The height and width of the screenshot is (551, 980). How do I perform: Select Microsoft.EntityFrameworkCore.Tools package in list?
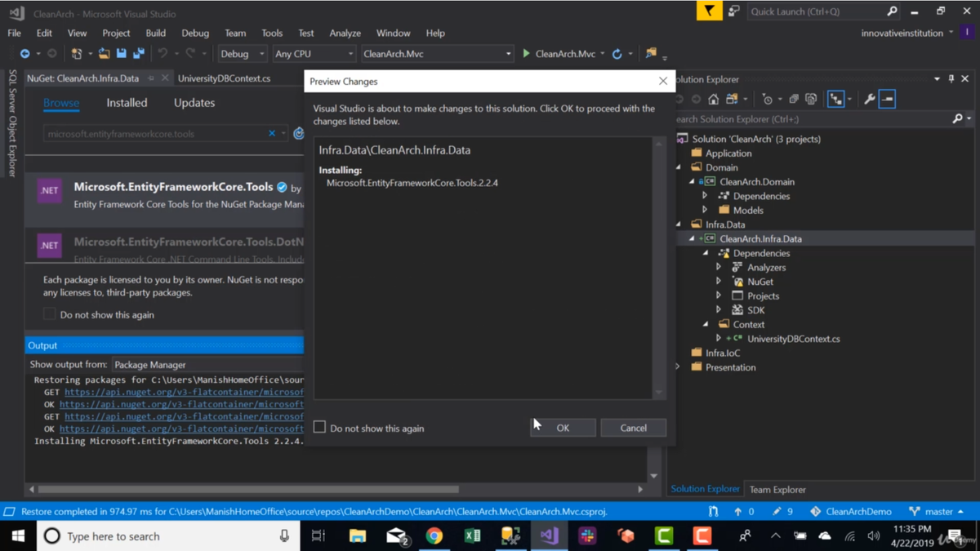pyautogui.click(x=164, y=196)
